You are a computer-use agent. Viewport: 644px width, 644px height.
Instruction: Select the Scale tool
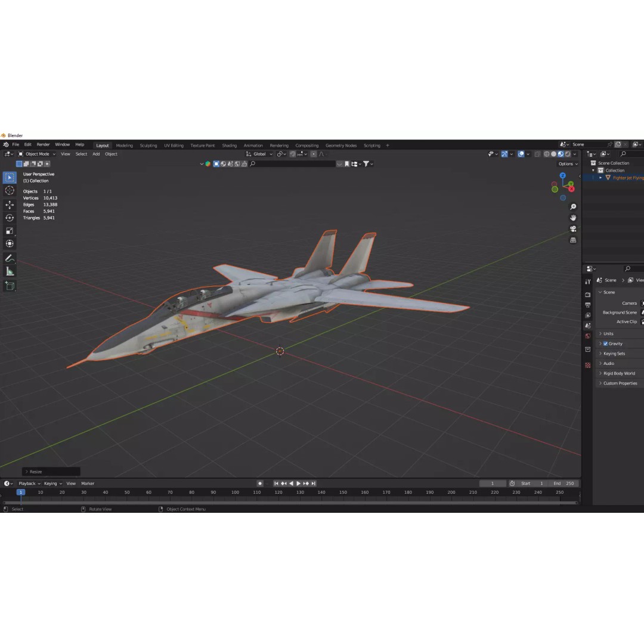pos(10,231)
